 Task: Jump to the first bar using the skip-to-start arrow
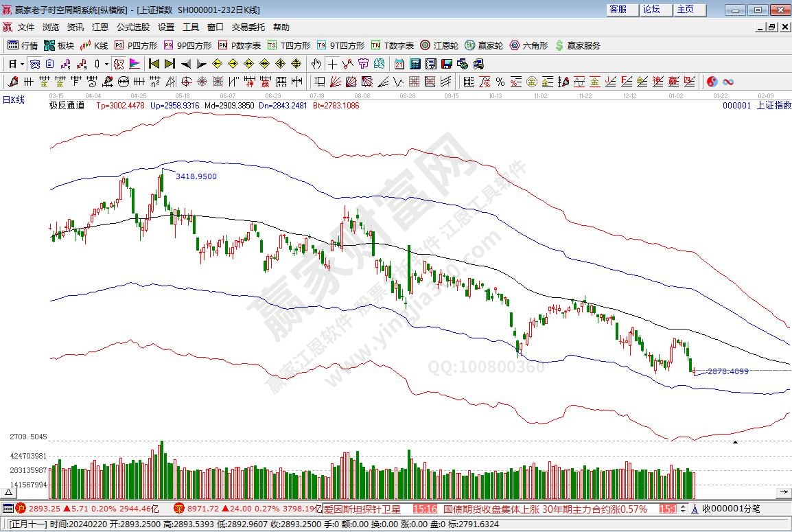(154, 64)
